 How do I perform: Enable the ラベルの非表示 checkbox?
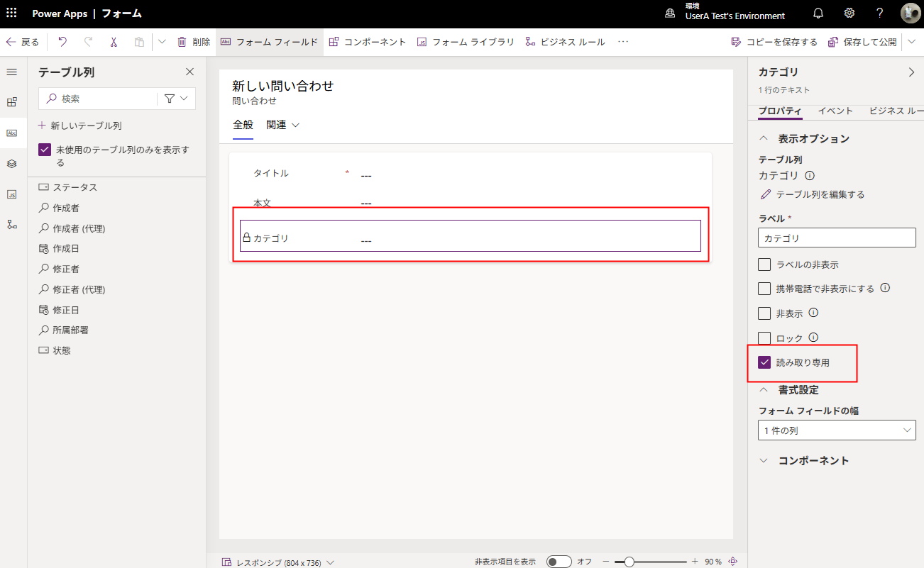[764, 264]
